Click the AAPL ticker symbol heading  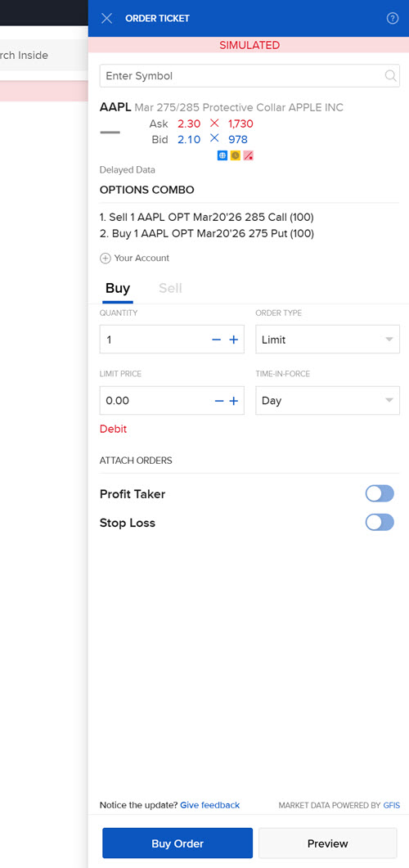[x=115, y=107]
